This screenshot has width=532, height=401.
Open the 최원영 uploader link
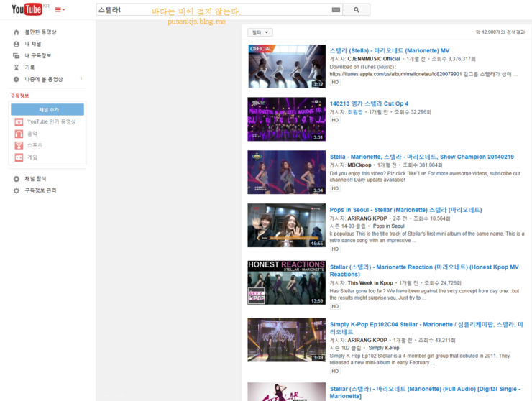point(355,112)
